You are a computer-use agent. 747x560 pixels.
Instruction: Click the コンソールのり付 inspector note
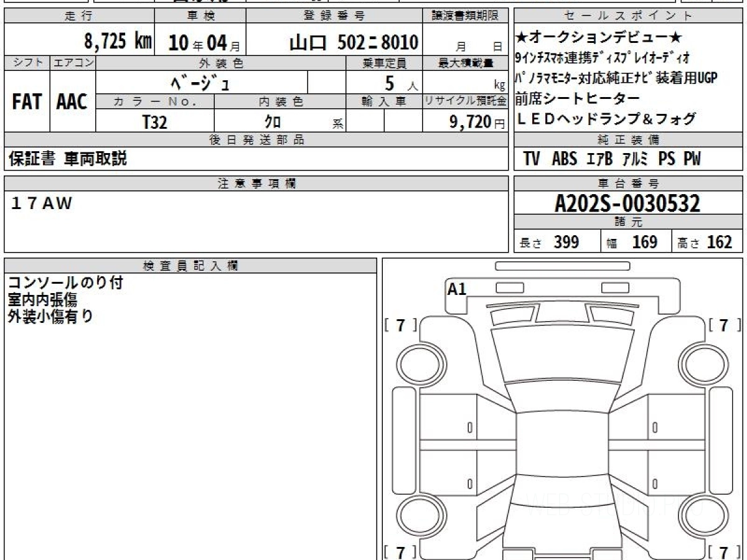point(65,283)
